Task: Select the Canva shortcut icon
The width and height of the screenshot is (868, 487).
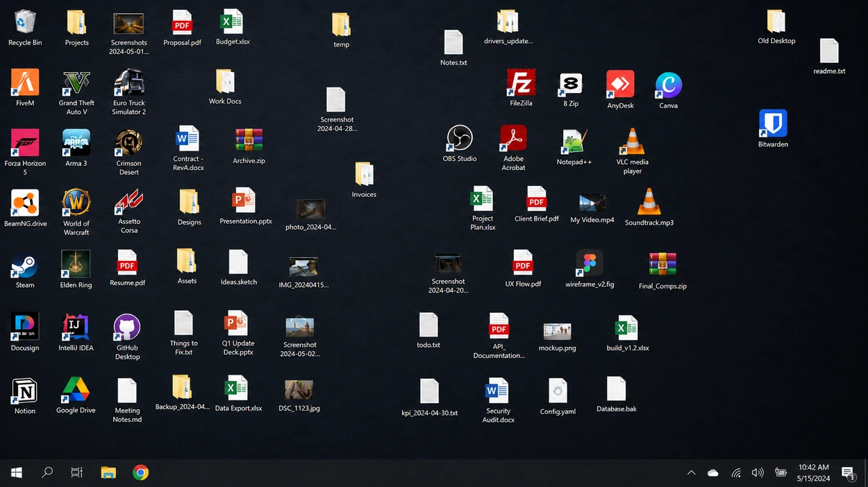Action: coord(668,85)
